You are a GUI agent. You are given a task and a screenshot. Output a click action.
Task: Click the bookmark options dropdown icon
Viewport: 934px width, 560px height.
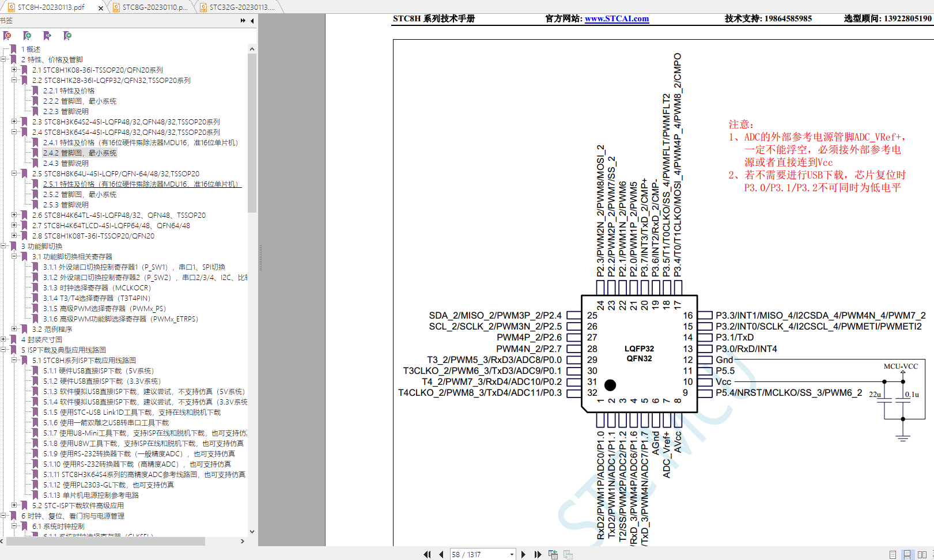click(x=67, y=36)
